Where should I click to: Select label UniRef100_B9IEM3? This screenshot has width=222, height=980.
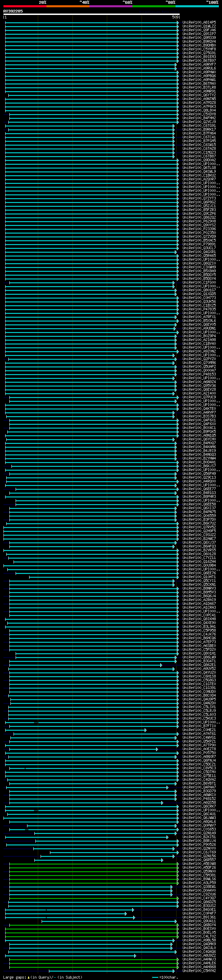tap(199, 57)
